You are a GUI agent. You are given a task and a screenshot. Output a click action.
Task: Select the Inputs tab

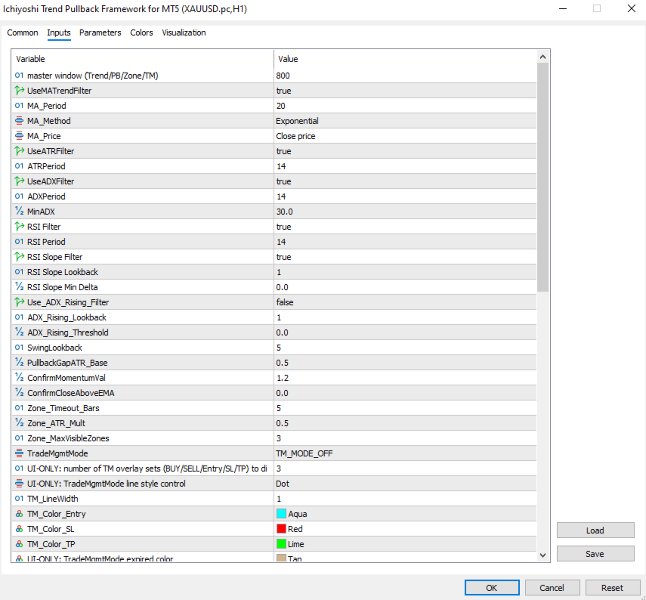click(x=59, y=33)
